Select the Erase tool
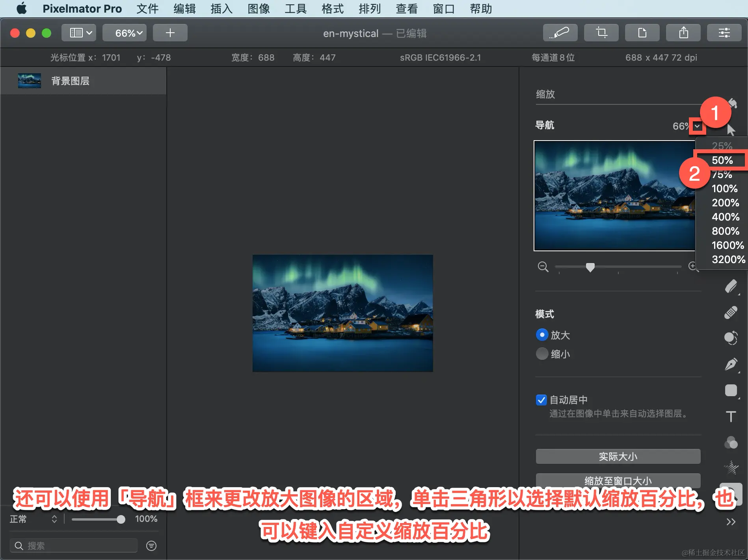 [731, 286]
